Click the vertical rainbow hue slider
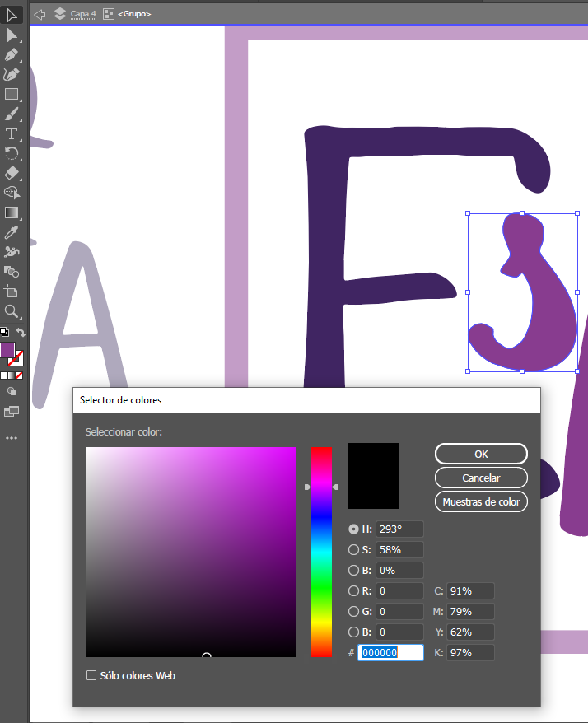This screenshot has height=723, width=588. pos(321,552)
